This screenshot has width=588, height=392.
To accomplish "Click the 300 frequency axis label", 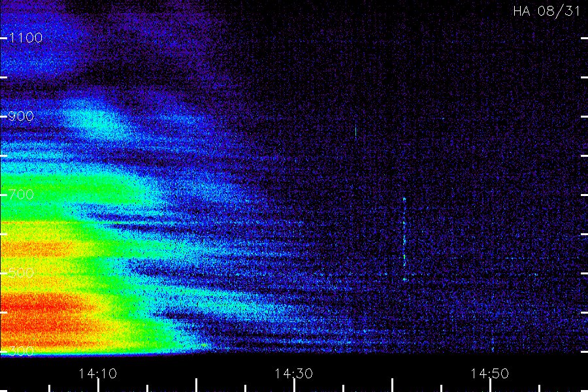I will click(x=21, y=351).
